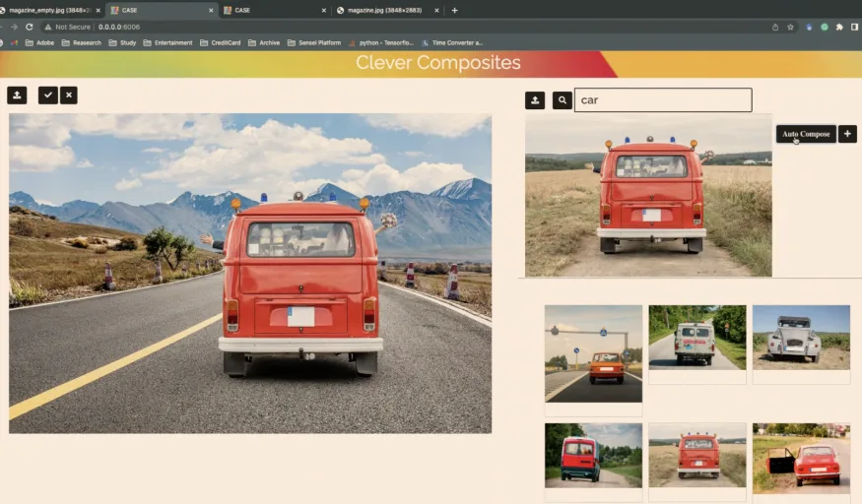Click the upload icon beside search field

[535, 100]
